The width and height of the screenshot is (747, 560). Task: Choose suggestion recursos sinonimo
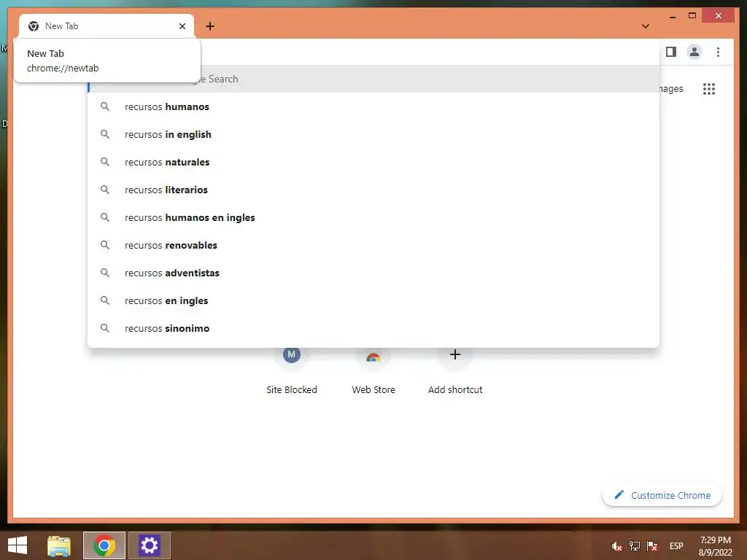point(373,328)
